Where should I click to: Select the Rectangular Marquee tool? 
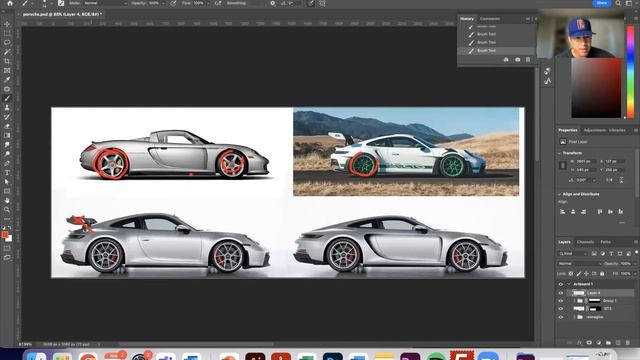point(7,33)
